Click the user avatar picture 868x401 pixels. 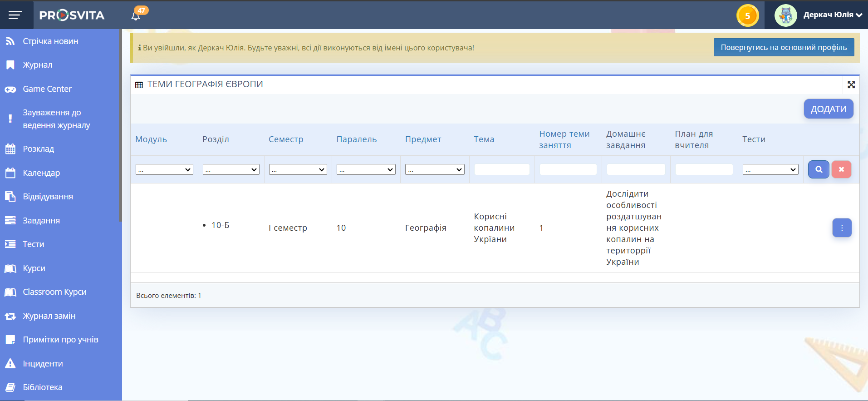(x=785, y=15)
